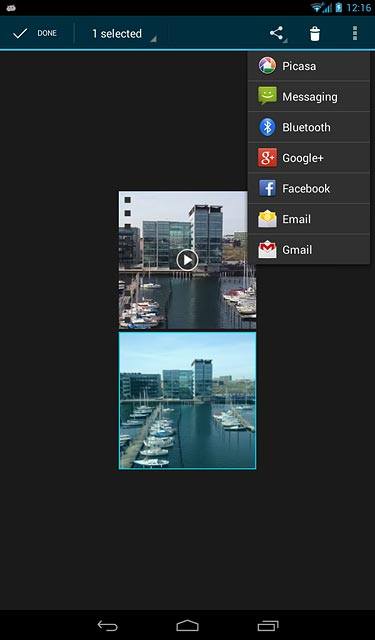The width and height of the screenshot is (375, 640).
Task: Tap the Facebook logo icon
Action: 267,188
